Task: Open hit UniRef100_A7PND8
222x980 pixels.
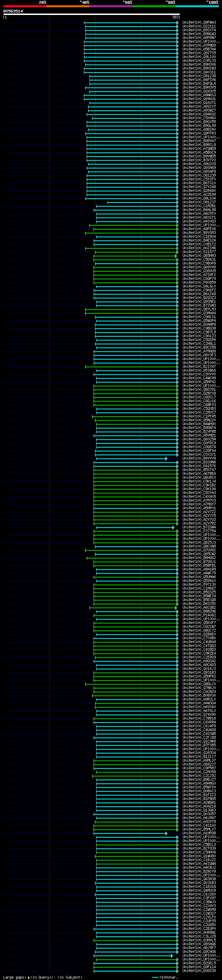Action: click(x=199, y=45)
